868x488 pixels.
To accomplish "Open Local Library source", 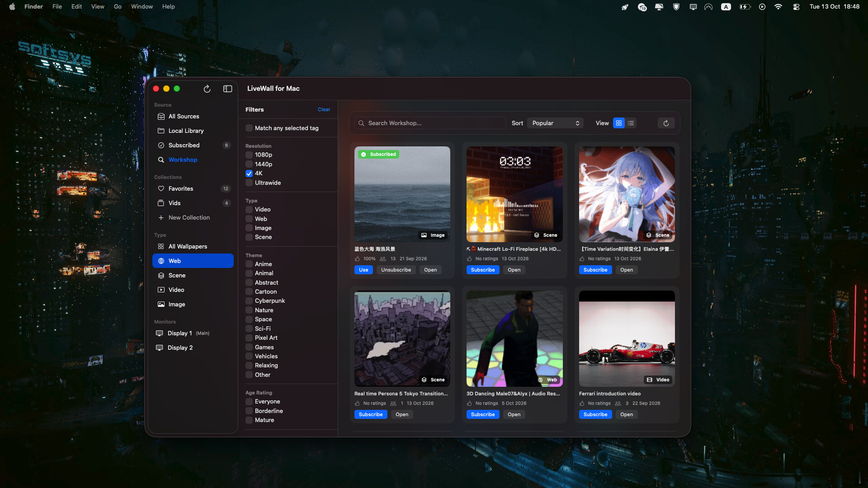I will click(x=193, y=131).
